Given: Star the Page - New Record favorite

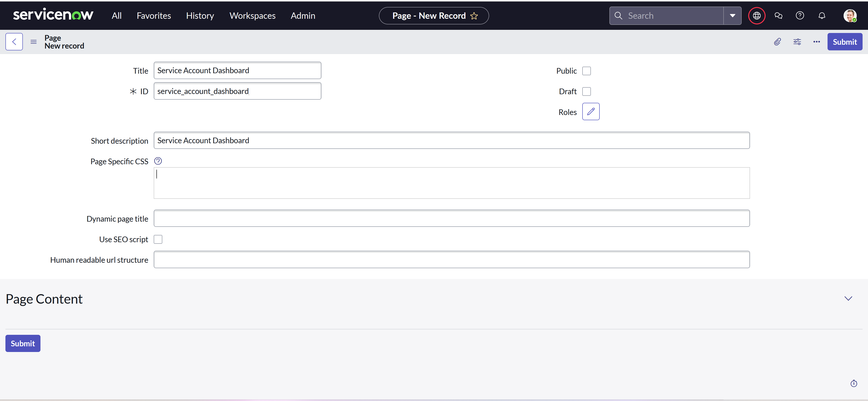Looking at the screenshot, I should pos(474,16).
